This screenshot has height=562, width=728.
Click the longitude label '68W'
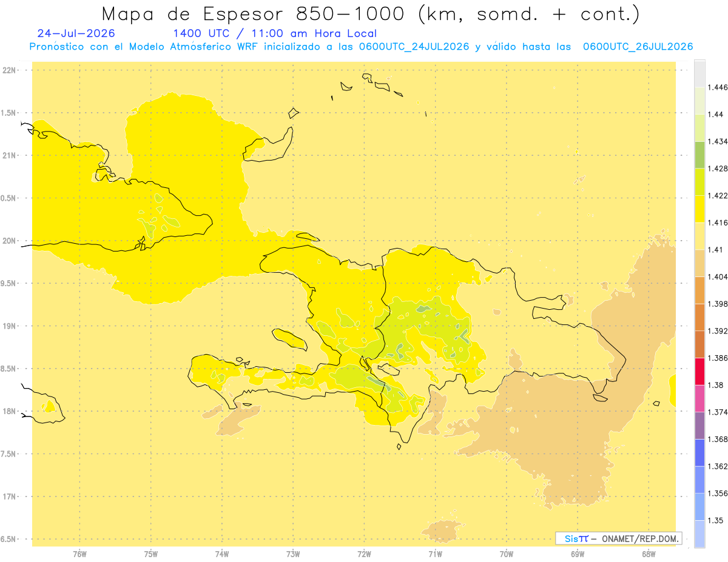pyautogui.click(x=649, y=554)
